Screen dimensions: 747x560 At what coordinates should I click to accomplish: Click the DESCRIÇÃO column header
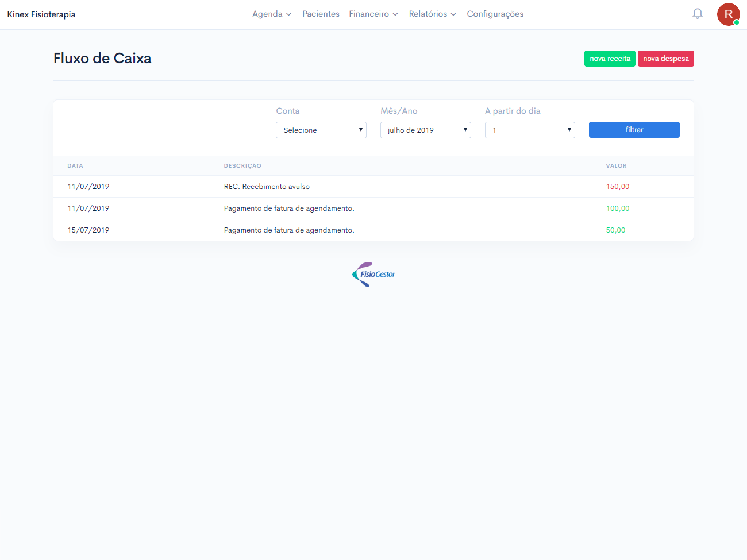(242, 166)
